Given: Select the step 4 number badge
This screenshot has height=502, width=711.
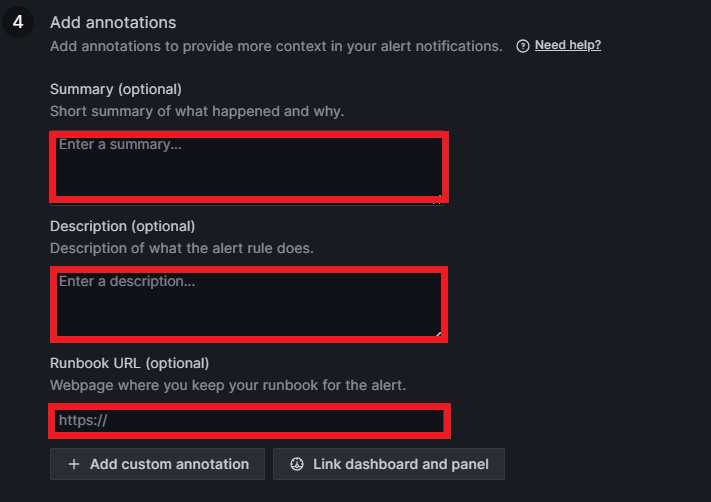Looking at the screenshot, I should [18, 22].
